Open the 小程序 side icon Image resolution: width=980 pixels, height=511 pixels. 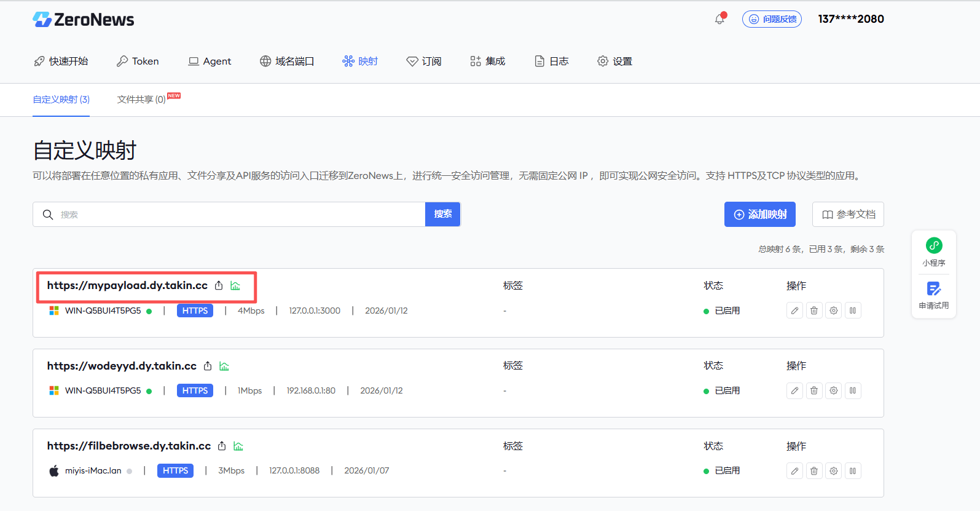click(x=934, y=252)
